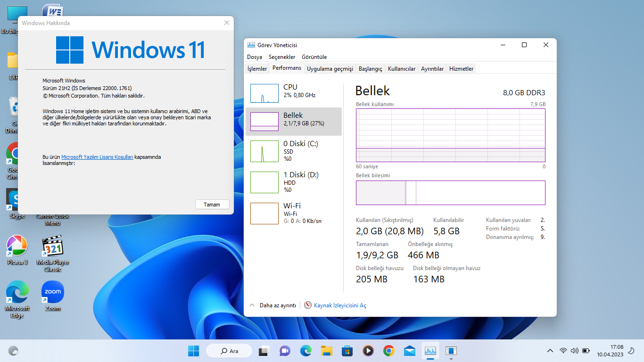The image size is (644, 362).
Task: Select Bellek in the performance sidebar
Action: tap(294, 122)
